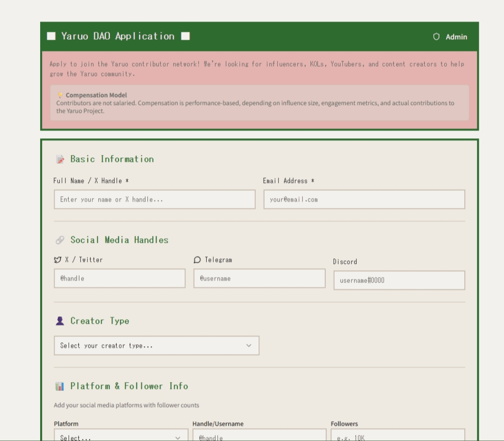
Task: Click the Email Address input field
Action: (364, 199)
